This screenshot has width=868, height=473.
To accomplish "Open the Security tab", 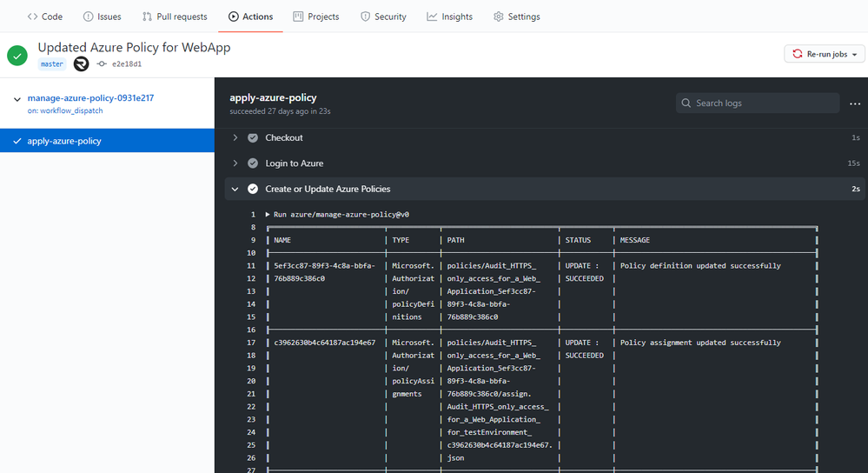I will [383, 17].
